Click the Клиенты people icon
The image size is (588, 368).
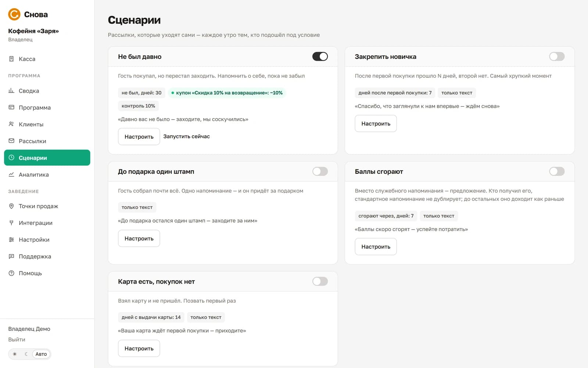click(x=11, y=124)
